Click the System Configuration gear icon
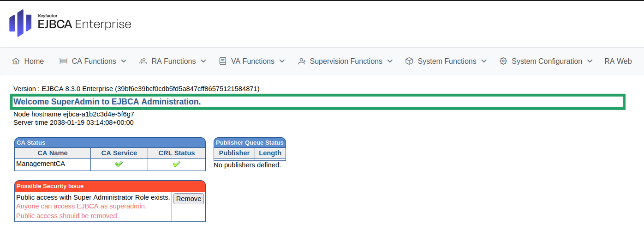644x226 pixels. click(x=503, y=61)
